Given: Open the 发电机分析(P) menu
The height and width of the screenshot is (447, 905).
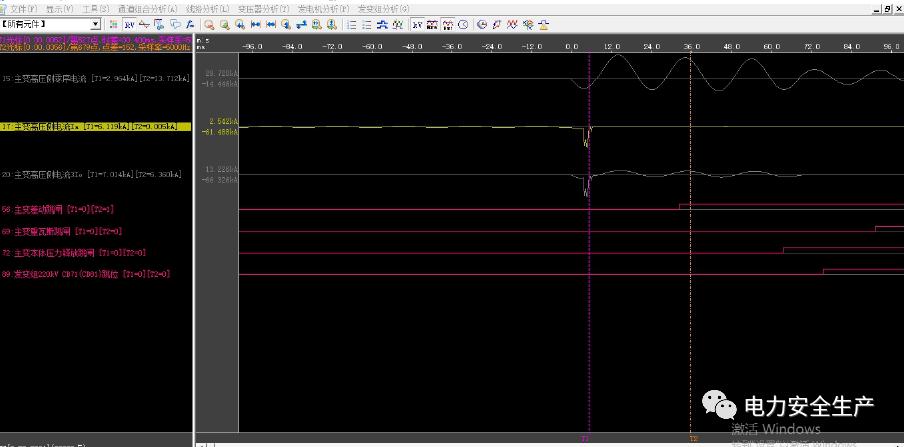Looking at the screenshot, I should click(324, 9).
